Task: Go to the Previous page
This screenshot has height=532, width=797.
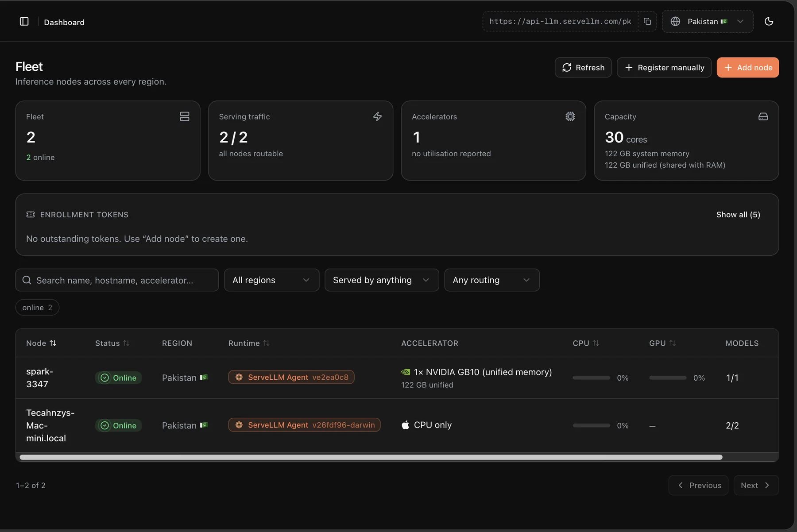Action: point(698,485)
